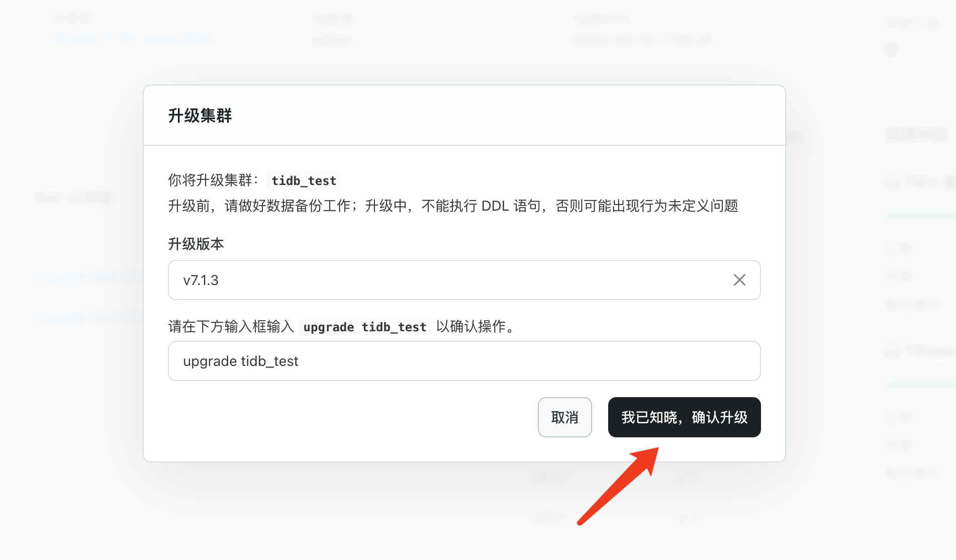
Task: Click the upgrade tidb_test code phrase in instructions
Action: (364, 327)
